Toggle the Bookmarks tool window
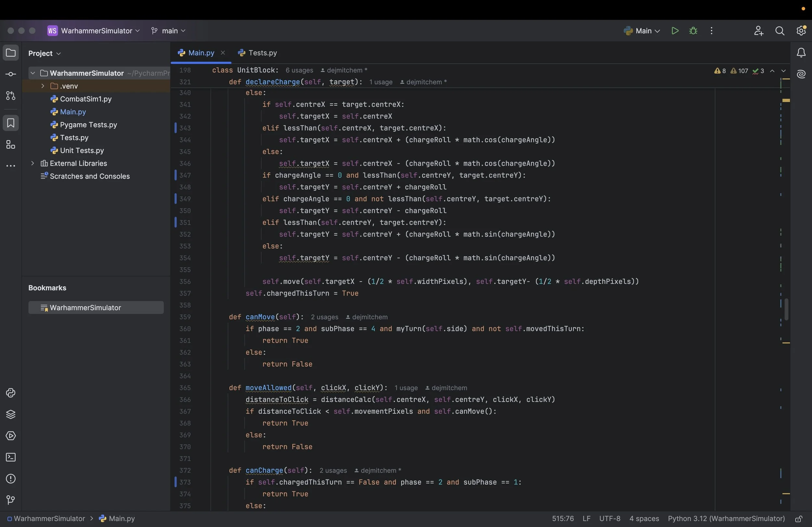The height and width of the screenshot is (527, 812). click(x=11, y=123)
